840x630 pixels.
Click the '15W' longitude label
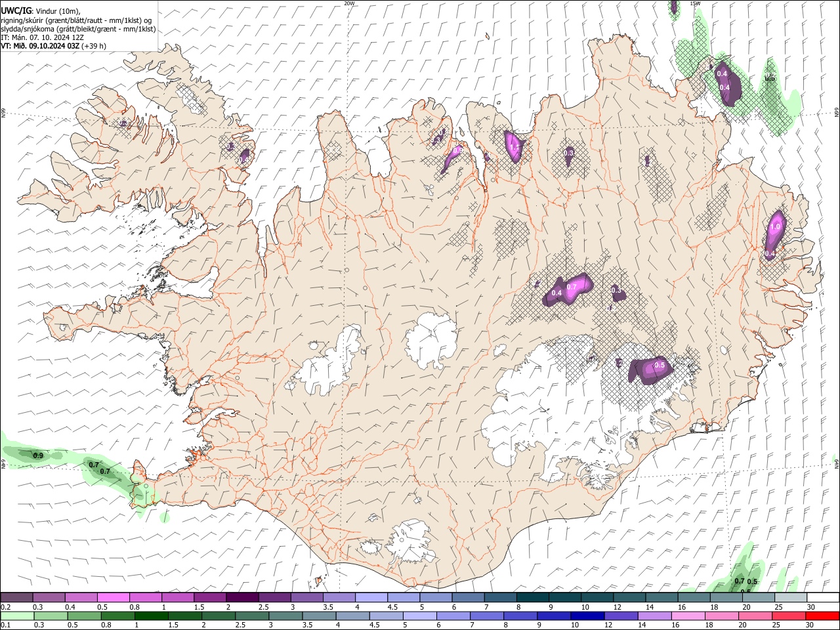click(695, 3)
